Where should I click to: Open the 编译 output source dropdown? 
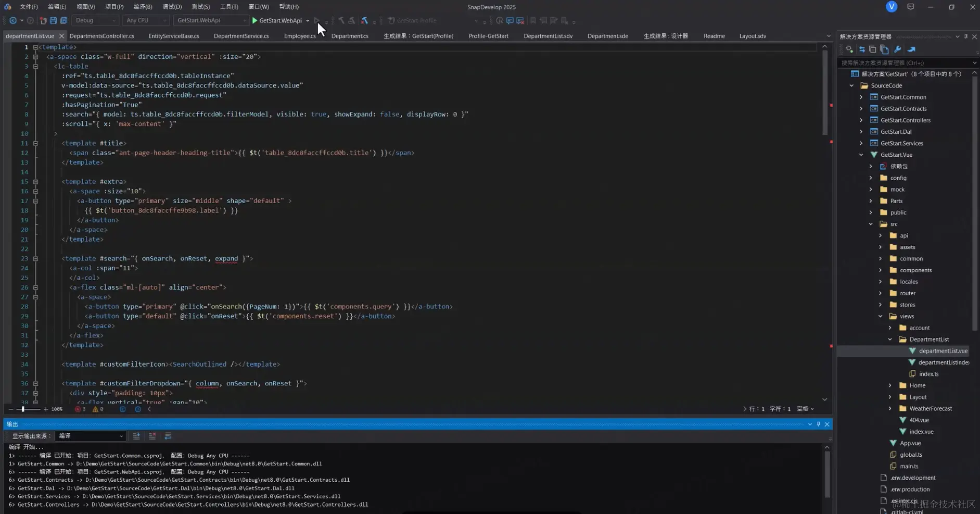(x=120, y=436)
